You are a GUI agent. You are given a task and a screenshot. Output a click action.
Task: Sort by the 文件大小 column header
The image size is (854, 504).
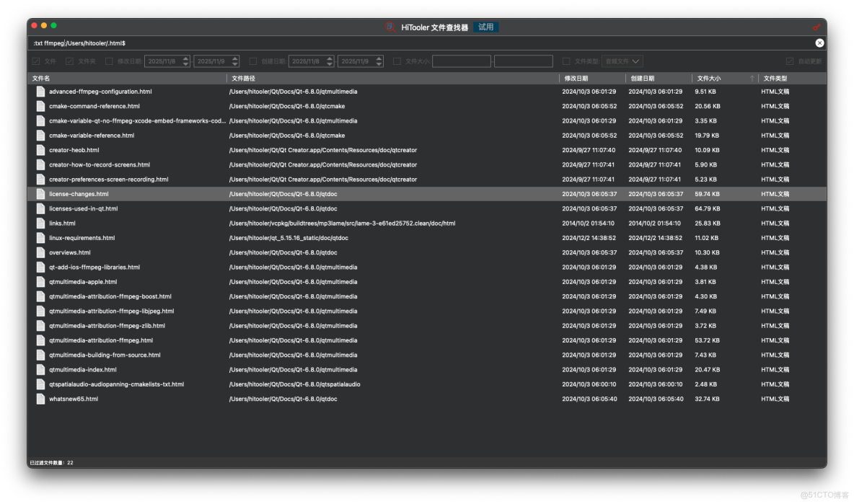coord(726,79)
